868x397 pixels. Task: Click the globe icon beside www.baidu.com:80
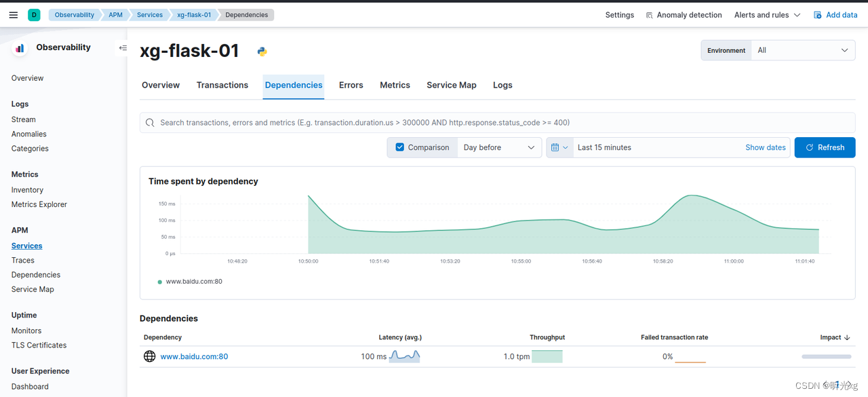[x=150, y=356]
